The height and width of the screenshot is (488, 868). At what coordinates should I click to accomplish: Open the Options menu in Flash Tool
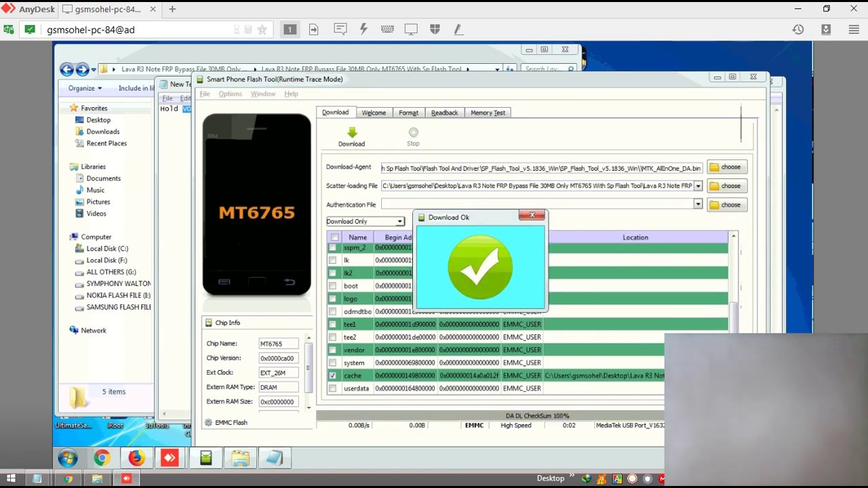tap(230, 94)
